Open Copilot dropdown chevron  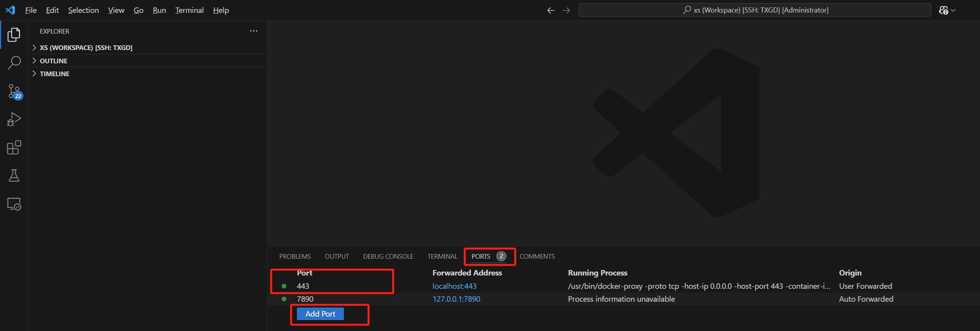point(953,11)
